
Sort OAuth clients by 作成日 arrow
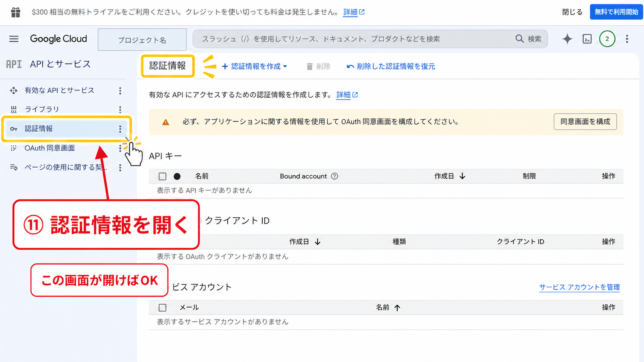317,242
